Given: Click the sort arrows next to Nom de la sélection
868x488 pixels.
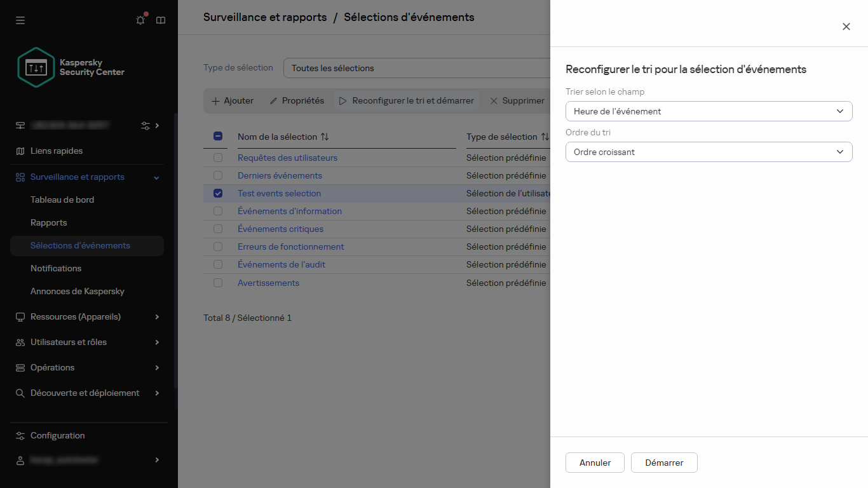Looking at the screenshot, I should pos(325,137).
